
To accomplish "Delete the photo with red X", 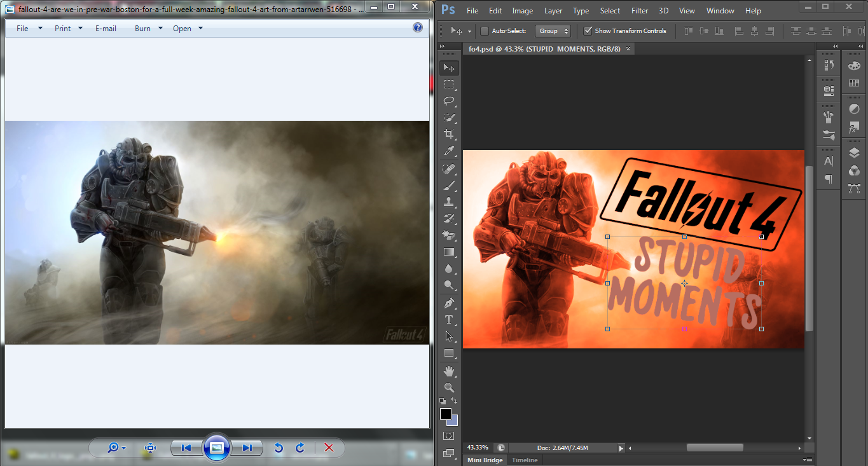I will pos(329,448).
